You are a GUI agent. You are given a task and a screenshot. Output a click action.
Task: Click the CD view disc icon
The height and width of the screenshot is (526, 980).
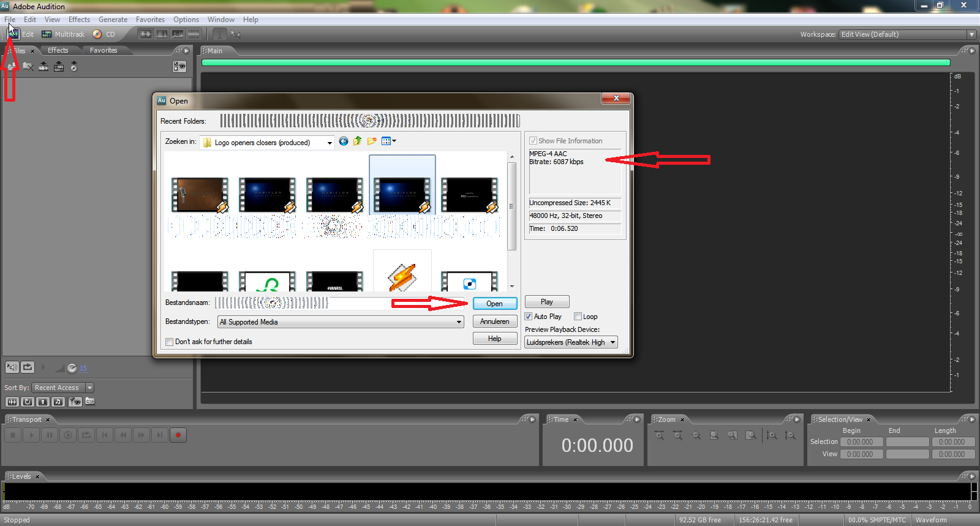97,34
